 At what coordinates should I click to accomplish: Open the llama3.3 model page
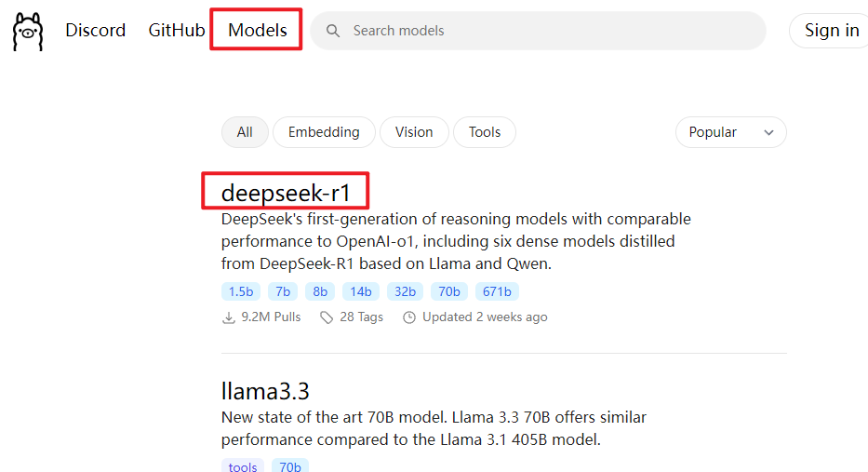pyautogui.click(x=265, y=390)
